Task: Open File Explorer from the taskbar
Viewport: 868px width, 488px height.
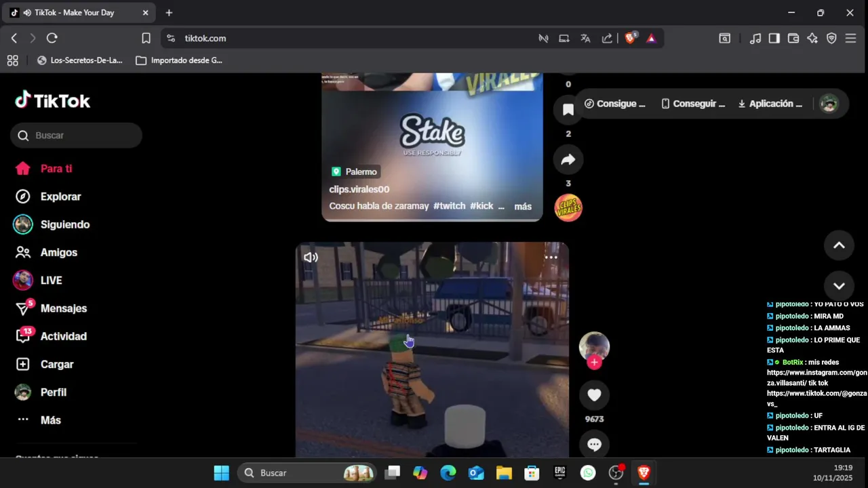Action: click(x=504, y=473)
